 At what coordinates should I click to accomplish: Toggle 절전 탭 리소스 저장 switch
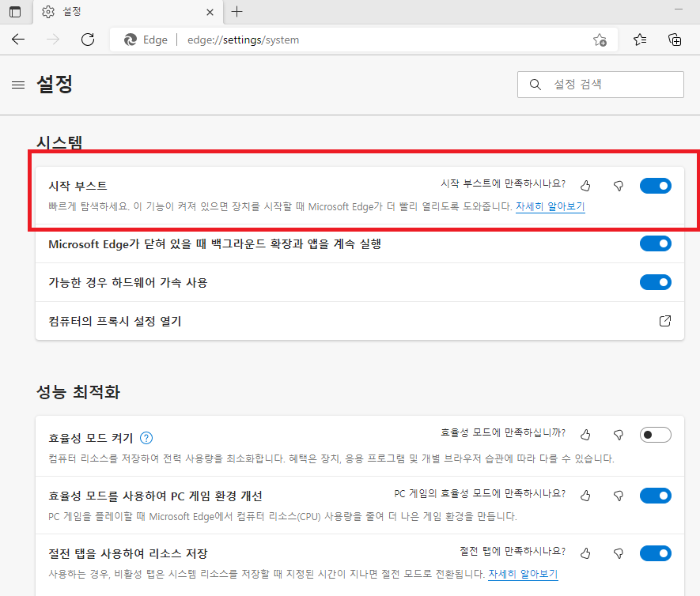[656, 553]
